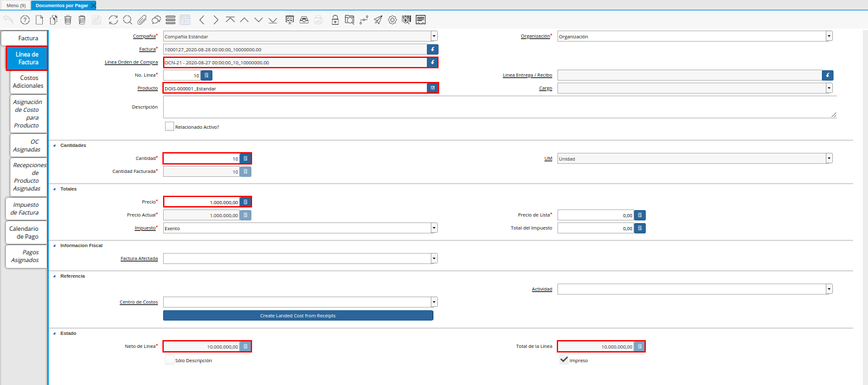Open the Cantidad calculator button
This screenshot has width=868, height=385.
[x=245, y=159]
